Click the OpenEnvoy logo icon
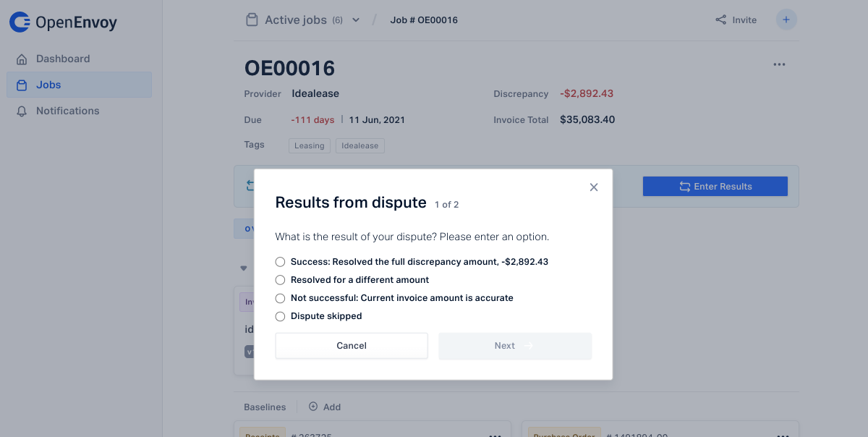The height and width of the screenshot is (437, 868). point(20,22)
